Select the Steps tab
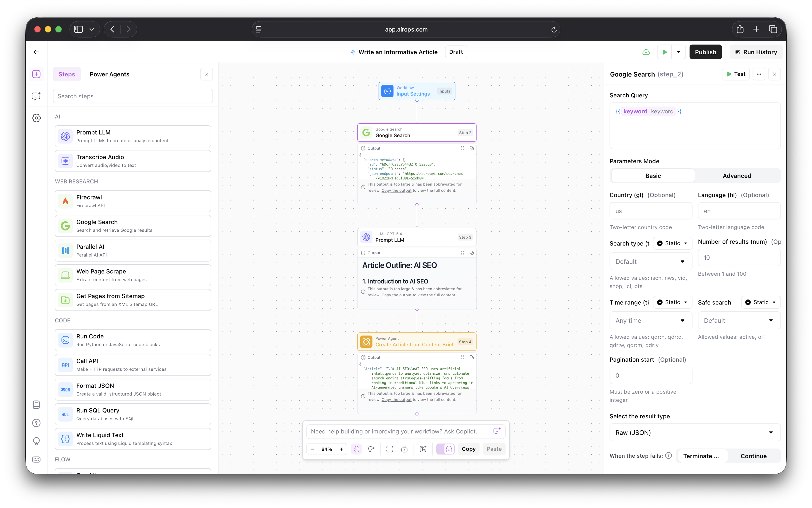 (67, 74)
